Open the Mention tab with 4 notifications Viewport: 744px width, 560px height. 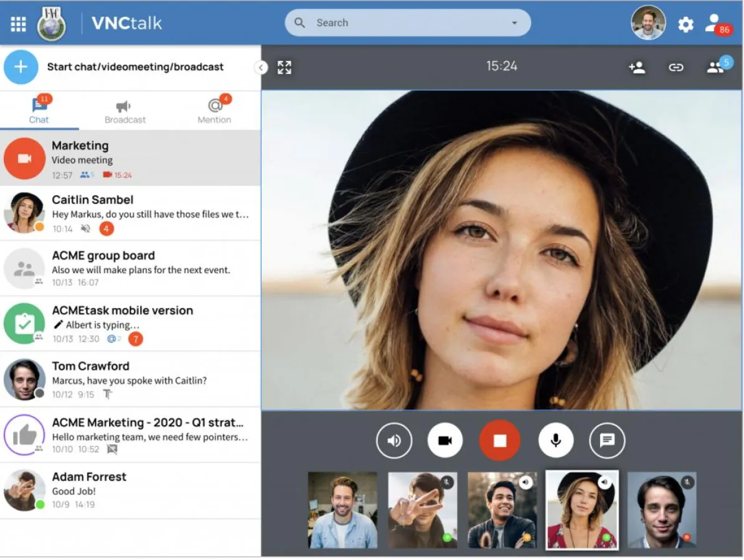[214, 111]
